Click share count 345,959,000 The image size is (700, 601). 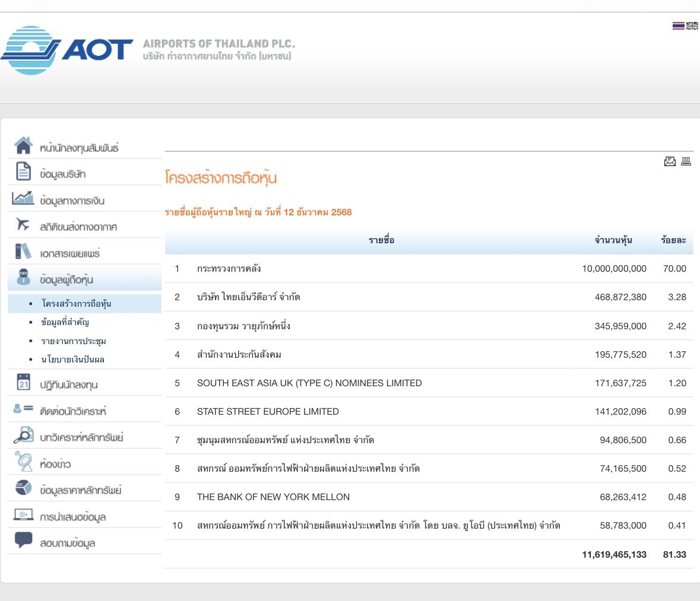[620, 326]
